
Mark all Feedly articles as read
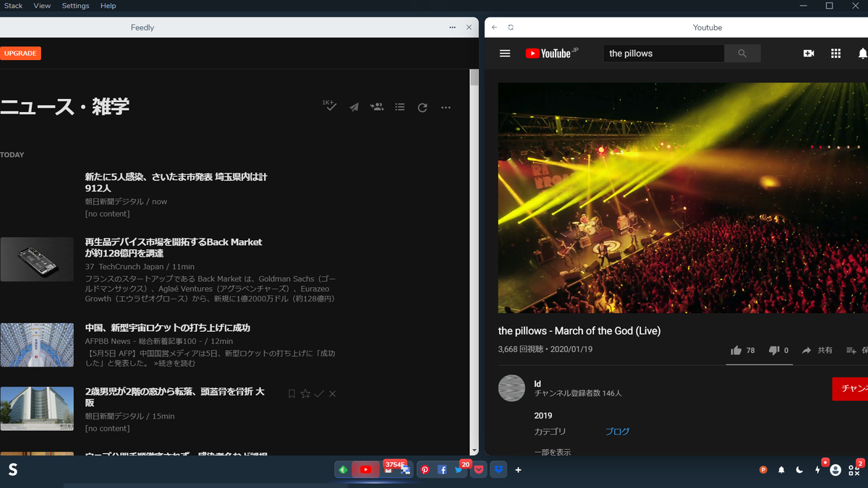point(330,106)
